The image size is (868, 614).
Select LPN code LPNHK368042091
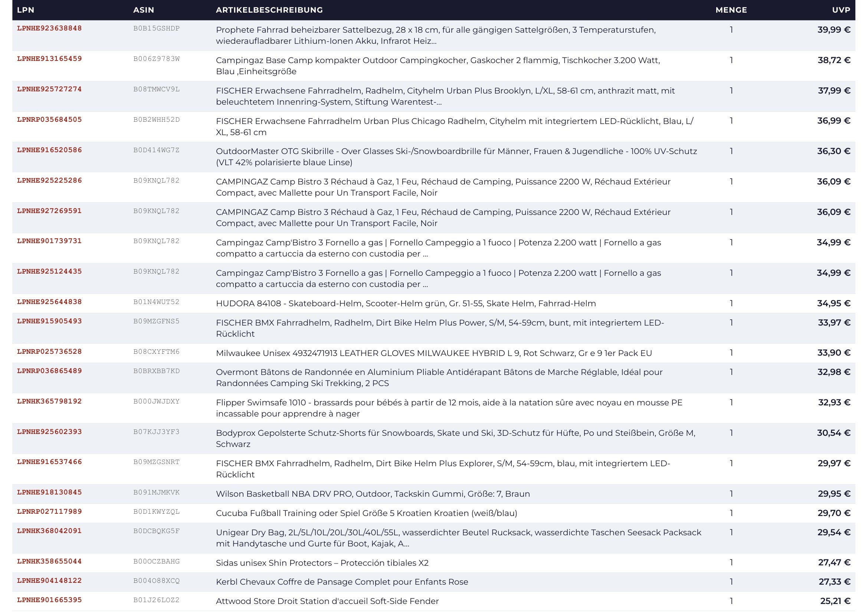point(49,531)
